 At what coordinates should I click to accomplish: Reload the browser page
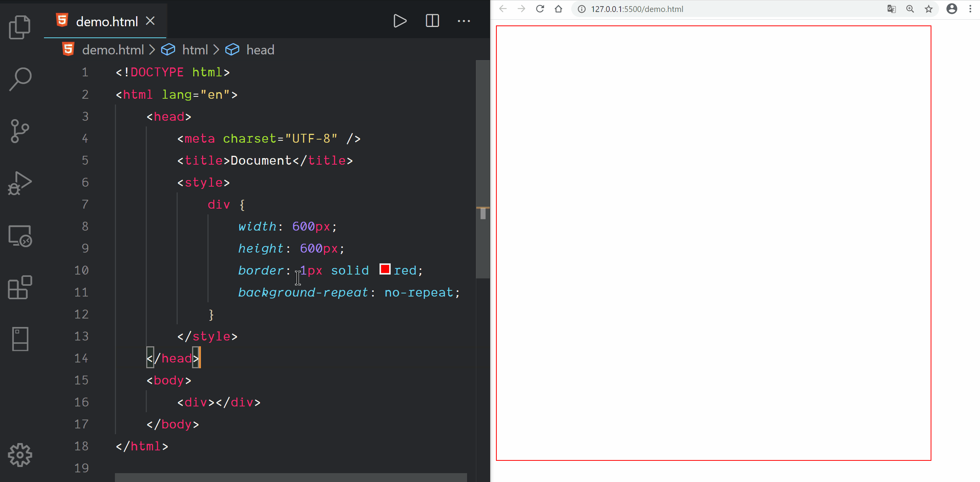(x=540, y=9)
